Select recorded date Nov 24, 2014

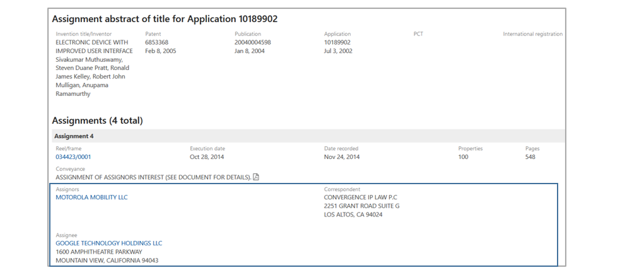342,157
